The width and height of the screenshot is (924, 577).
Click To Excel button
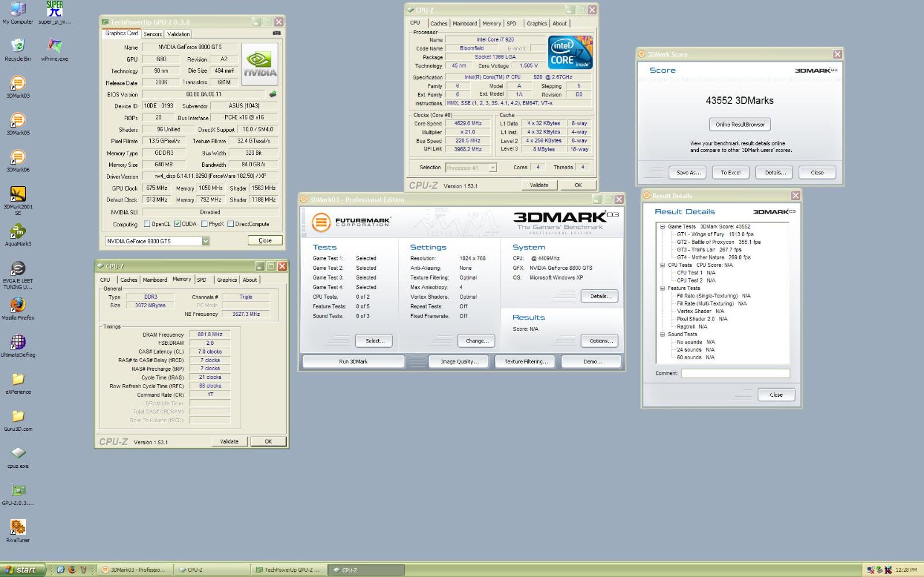(731, 173)
